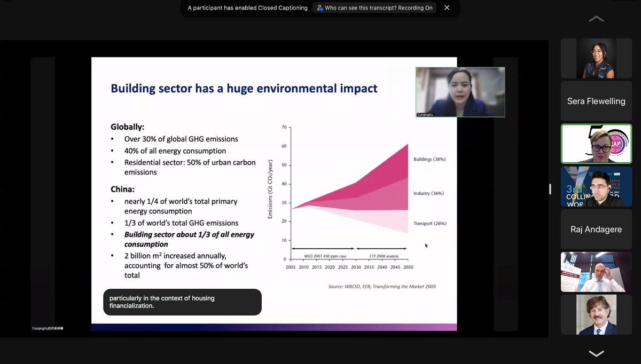Select the active speaker tile with green border
Image resolution: width=641 pixels, height=364 pixels.
596,144
